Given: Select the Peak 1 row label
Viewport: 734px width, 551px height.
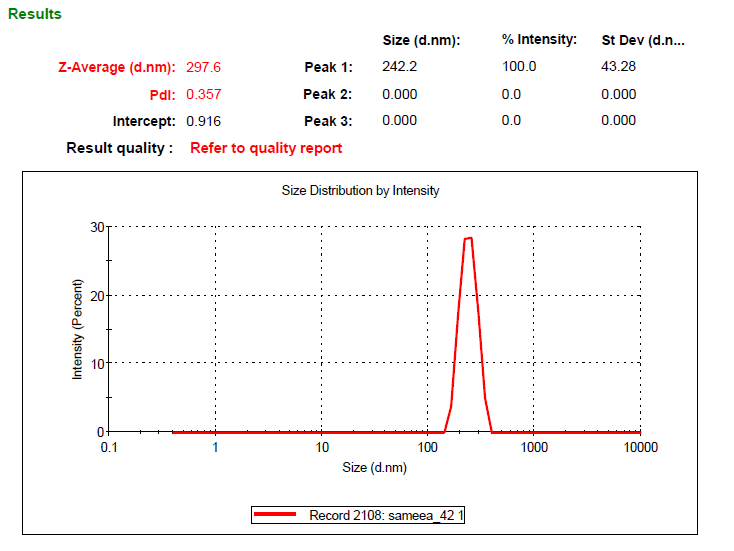Looking at the screenshot, I should pyautogui.click(x=328, y=67).
